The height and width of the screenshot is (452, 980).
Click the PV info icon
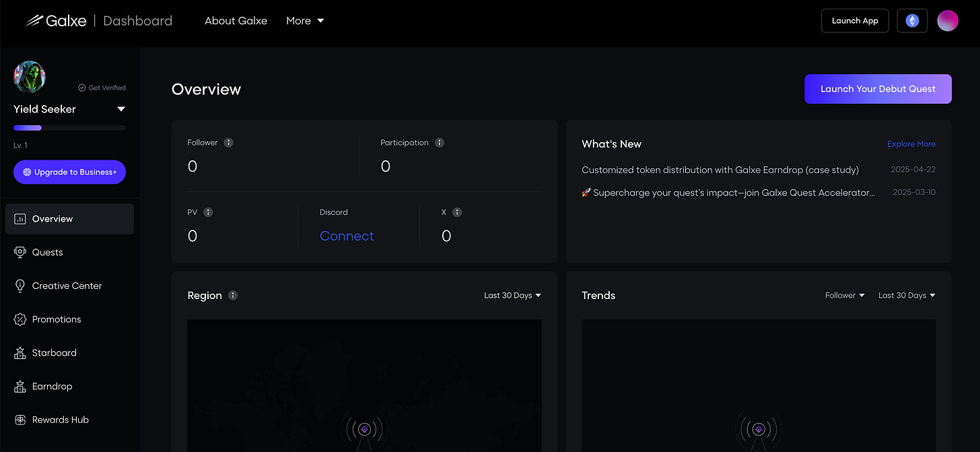[x=208, y=212]
